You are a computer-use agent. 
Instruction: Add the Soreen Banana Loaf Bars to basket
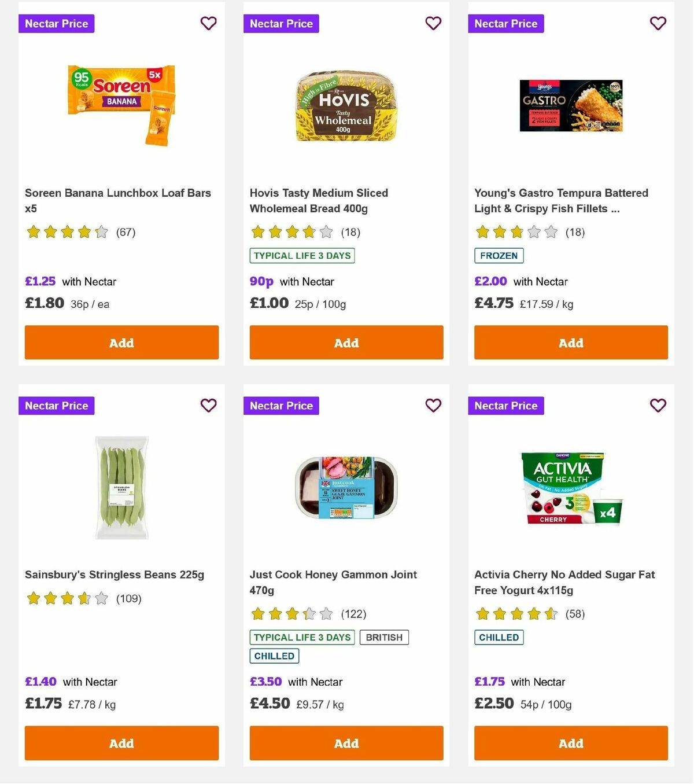tap(121, 343)
